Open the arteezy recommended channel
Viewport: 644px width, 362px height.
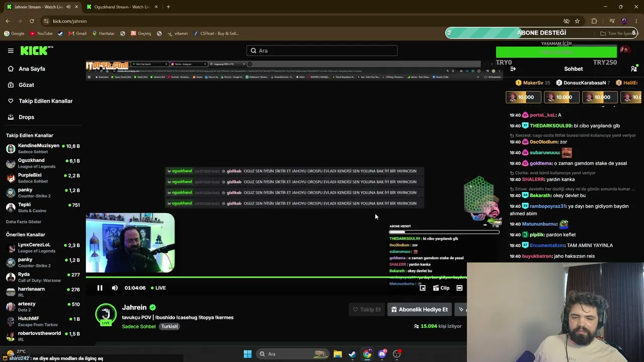[43, 307]
